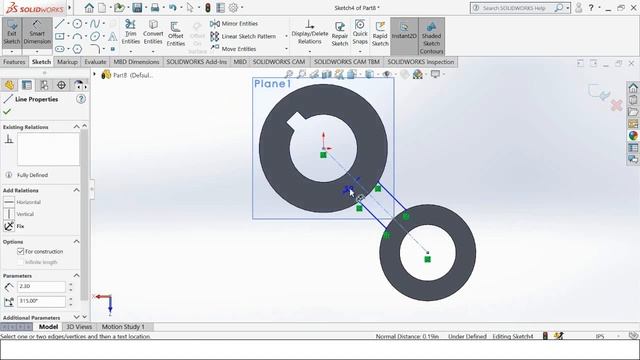Select the Ellipse sketch tool

pyautogui.click(x=95, y=37)
